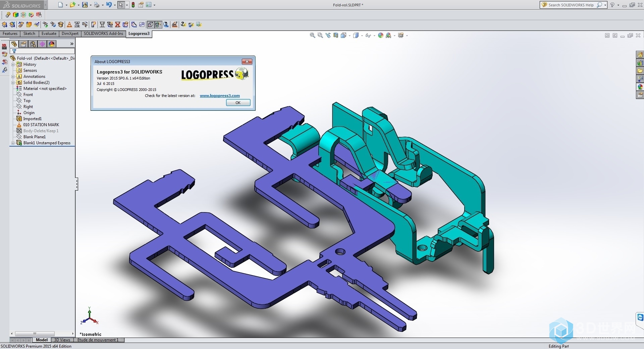Viewport: 644px width, 349px height.
Task: Click the feature tree filter funnel icon
Action: [x=14, y=51]
